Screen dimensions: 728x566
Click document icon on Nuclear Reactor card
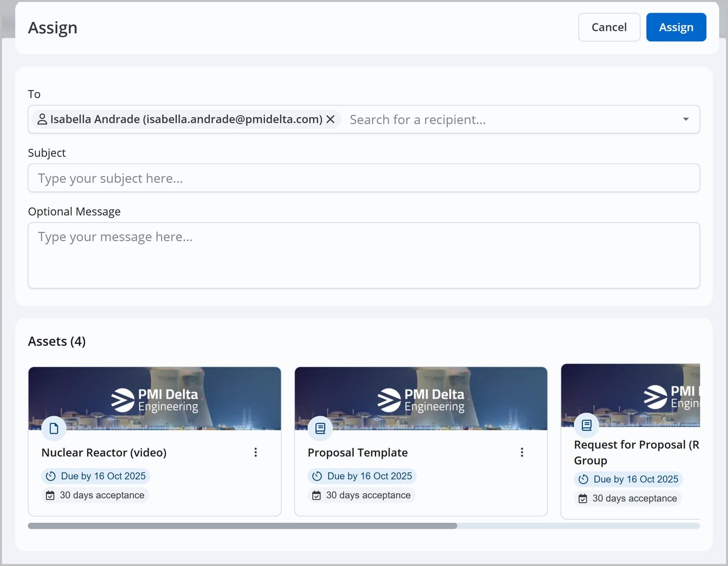54,428
